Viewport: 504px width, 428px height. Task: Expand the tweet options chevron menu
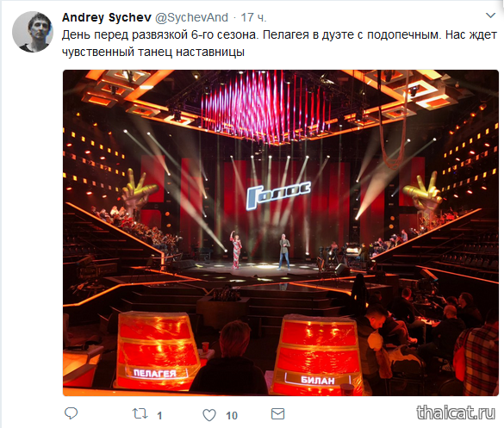(490, 16)
